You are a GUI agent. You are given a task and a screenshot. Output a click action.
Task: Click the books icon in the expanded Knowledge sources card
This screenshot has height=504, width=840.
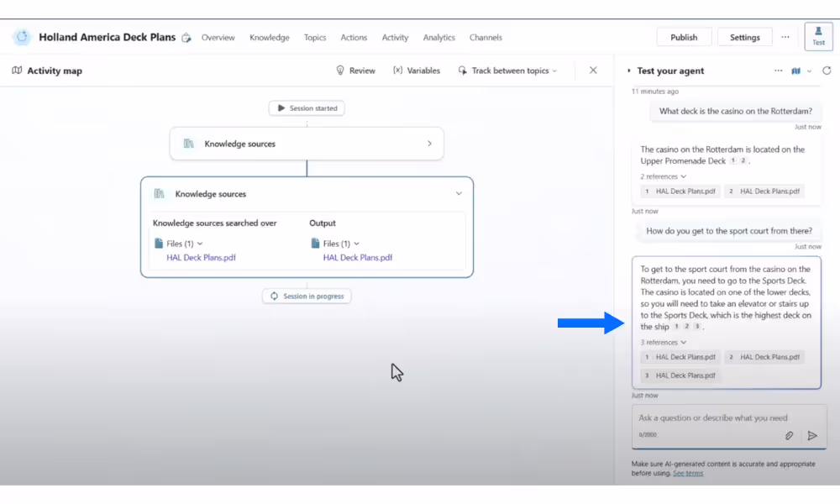click(159, 193)
